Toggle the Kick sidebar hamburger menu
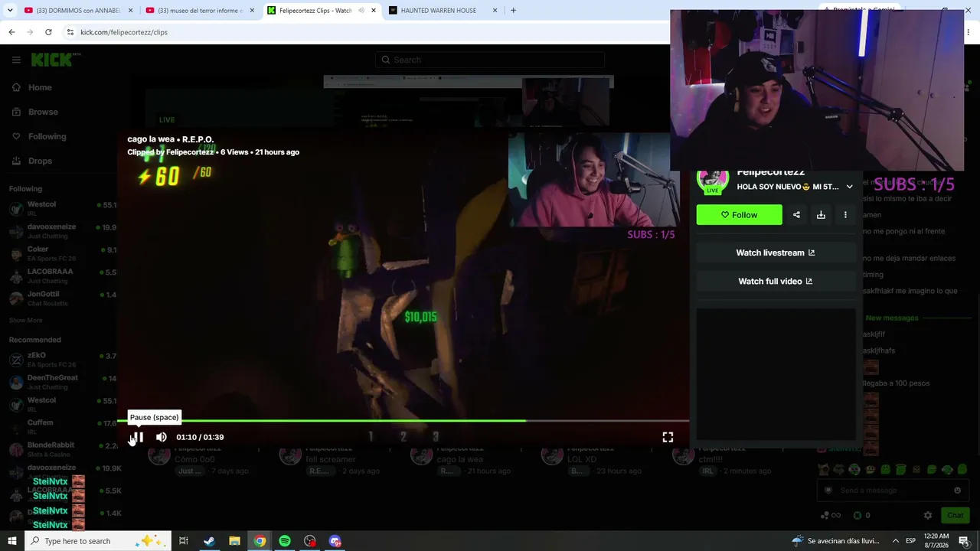Viewport: 980px width, 551px height. pos(16,60)
